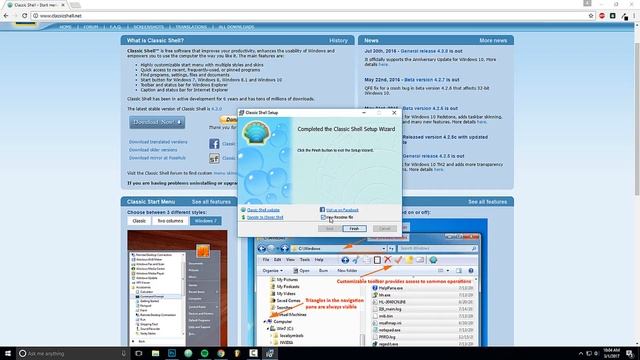Click the green dollar donate icon
Image resolution: width=640 pixels, height=360 pixels.
[243, 218]
